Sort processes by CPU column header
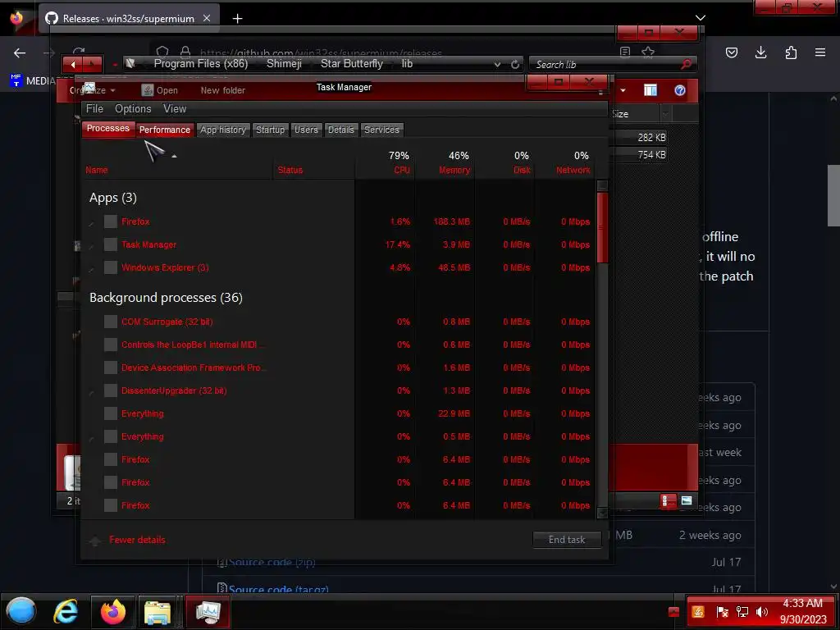 tap(386, 162)
